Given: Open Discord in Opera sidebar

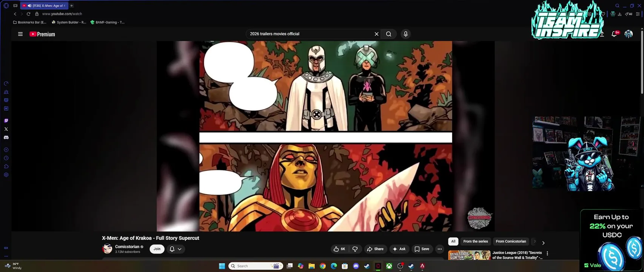Looking at the screenshot, I should (x=6, y=138).
